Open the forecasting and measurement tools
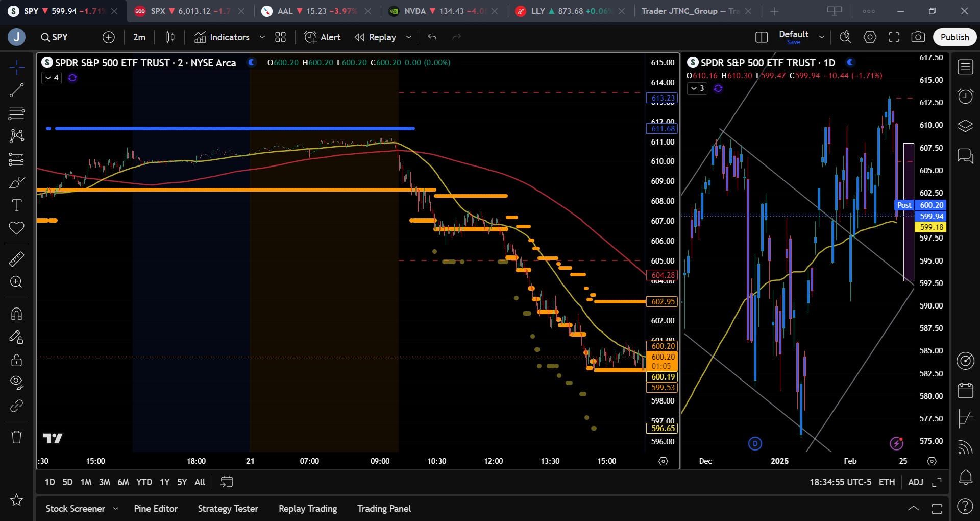 click(16, 159)
